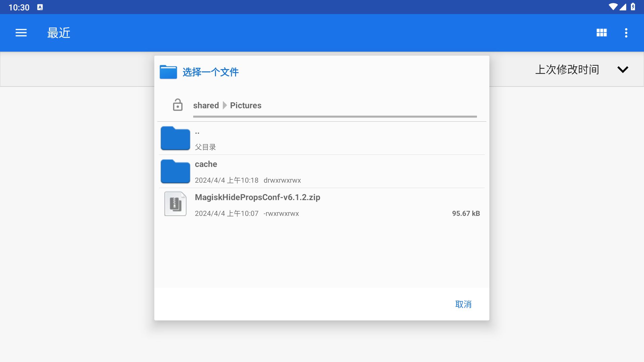Open the parent directory folder icon

point(175,138)
